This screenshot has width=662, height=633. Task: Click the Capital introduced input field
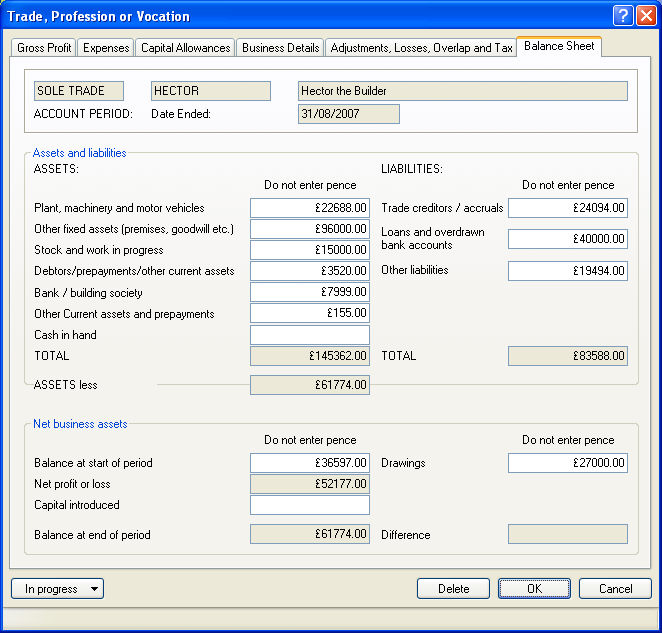(310, 505)
